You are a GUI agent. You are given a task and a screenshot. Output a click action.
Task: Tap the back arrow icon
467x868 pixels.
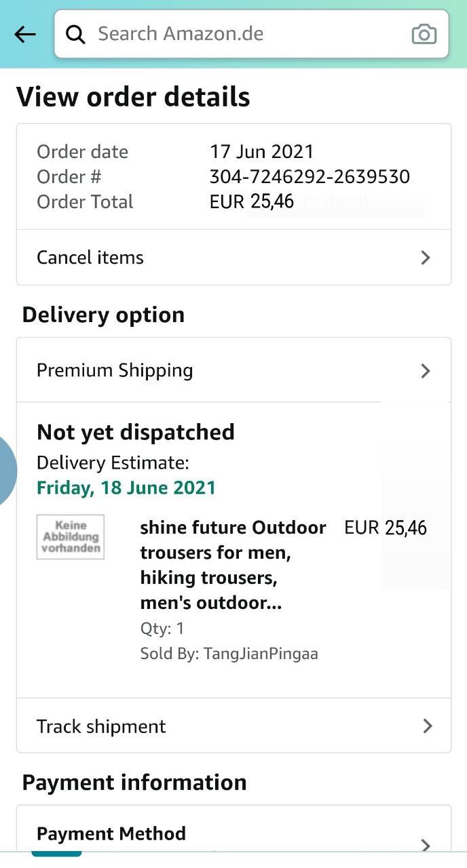(25, 34)
